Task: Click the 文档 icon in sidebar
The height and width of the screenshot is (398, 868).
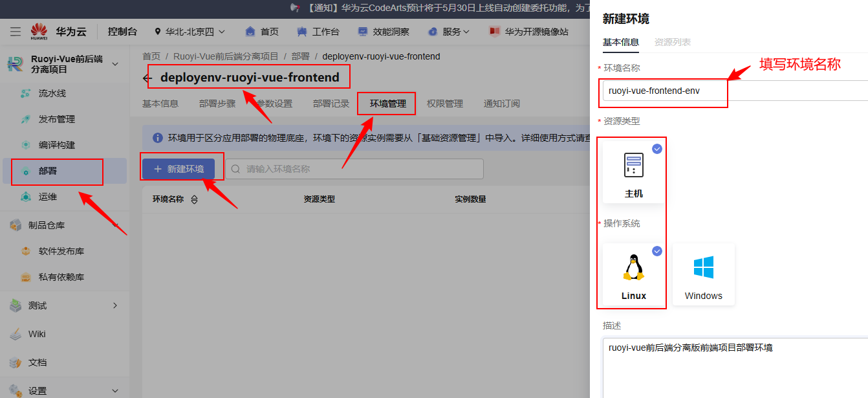Action: tap(16, 362)
